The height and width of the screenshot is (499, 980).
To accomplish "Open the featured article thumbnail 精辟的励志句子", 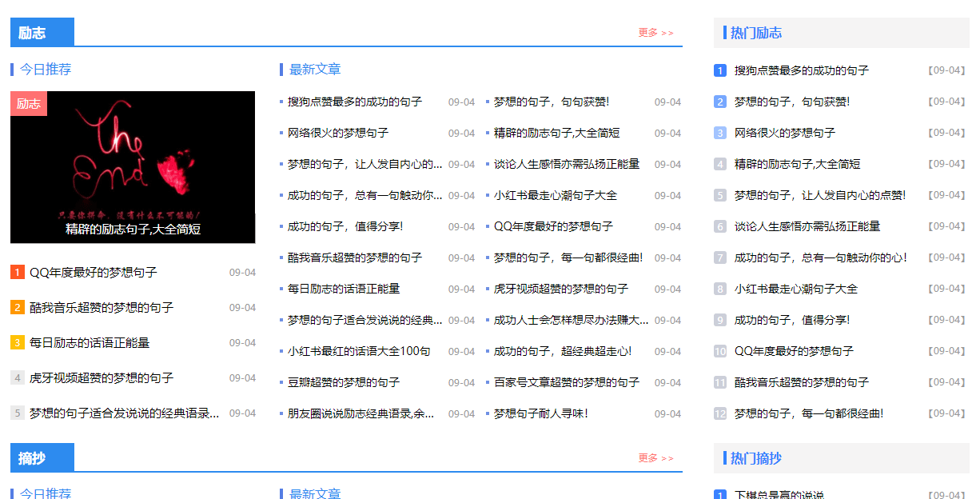I will point(132,166).
